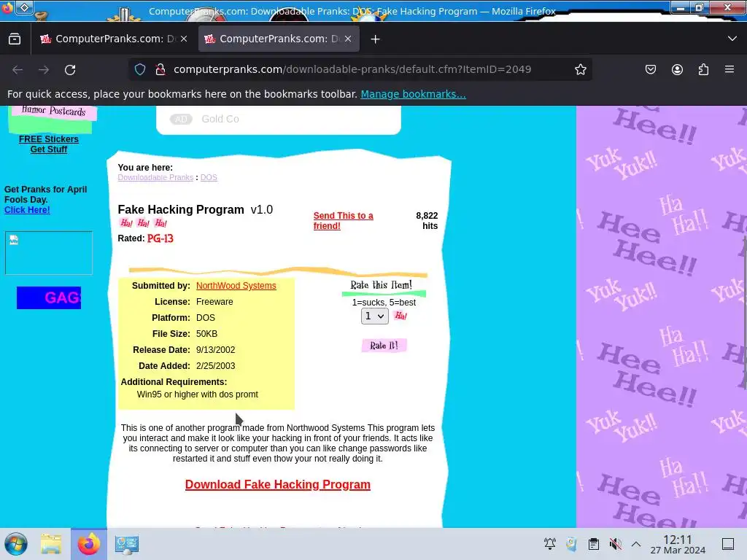
Task: Go forward with the forward arrow button
Action: tap(44, 70)
